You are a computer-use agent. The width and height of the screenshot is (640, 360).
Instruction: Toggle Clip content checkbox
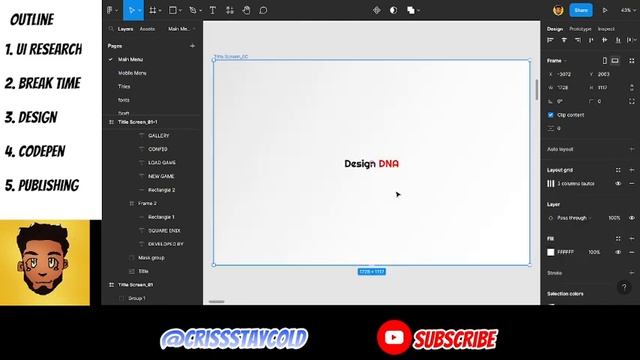click(x=551, y=115)
